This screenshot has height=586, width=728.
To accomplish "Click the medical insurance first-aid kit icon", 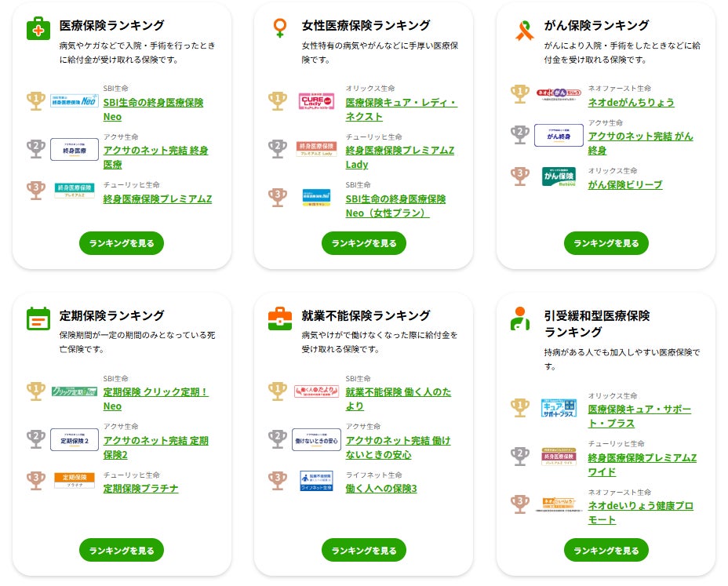I will (38, 29).
